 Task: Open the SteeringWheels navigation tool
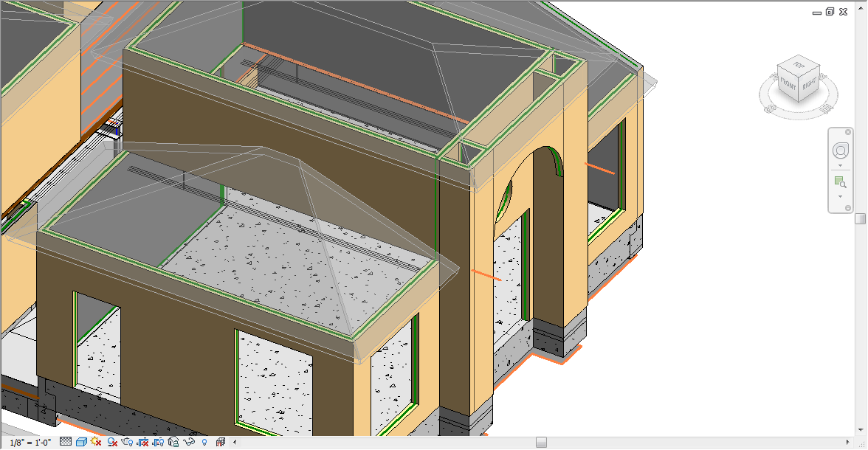pyautogui.click(x=840, y=150)
